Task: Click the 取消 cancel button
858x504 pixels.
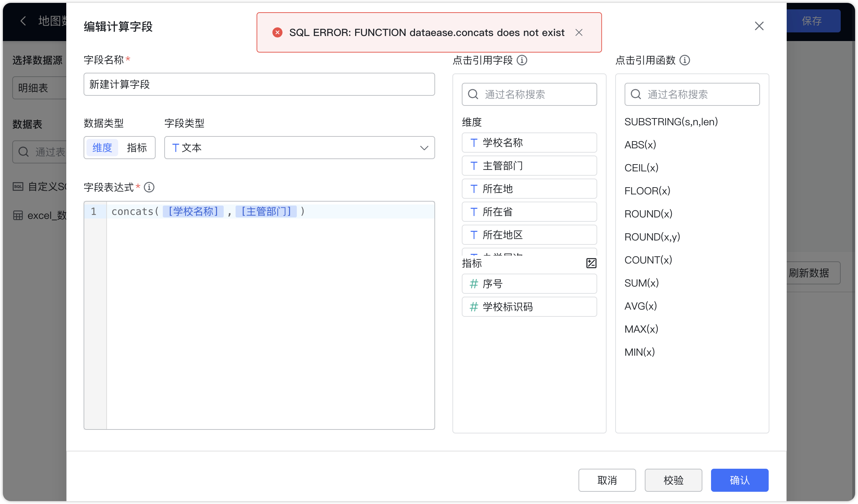Action: point(607,480)
